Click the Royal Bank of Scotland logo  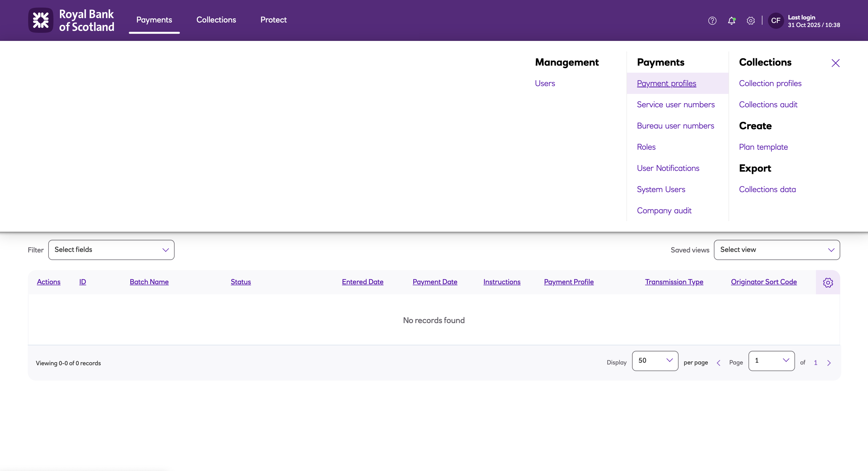click(x=71, y=20)
